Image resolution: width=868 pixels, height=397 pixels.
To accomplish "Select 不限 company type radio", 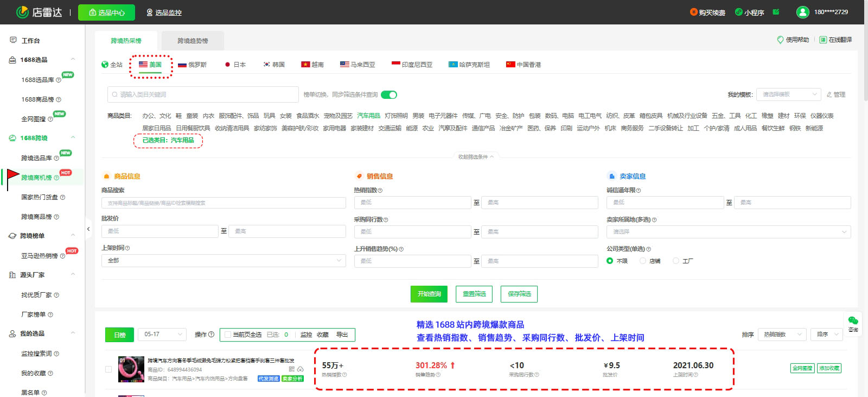I will click(x=610, y=261).
